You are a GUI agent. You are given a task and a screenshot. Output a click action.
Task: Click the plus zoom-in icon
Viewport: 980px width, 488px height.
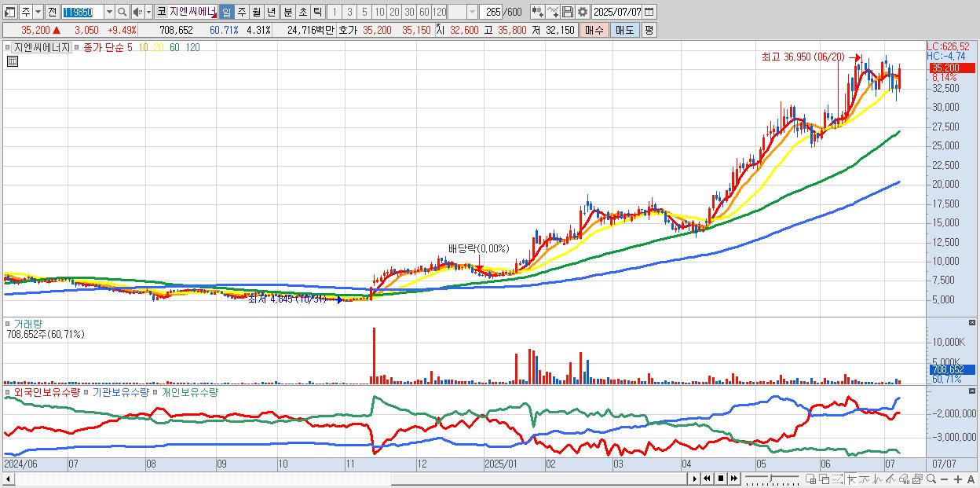[x=958, y=479]
